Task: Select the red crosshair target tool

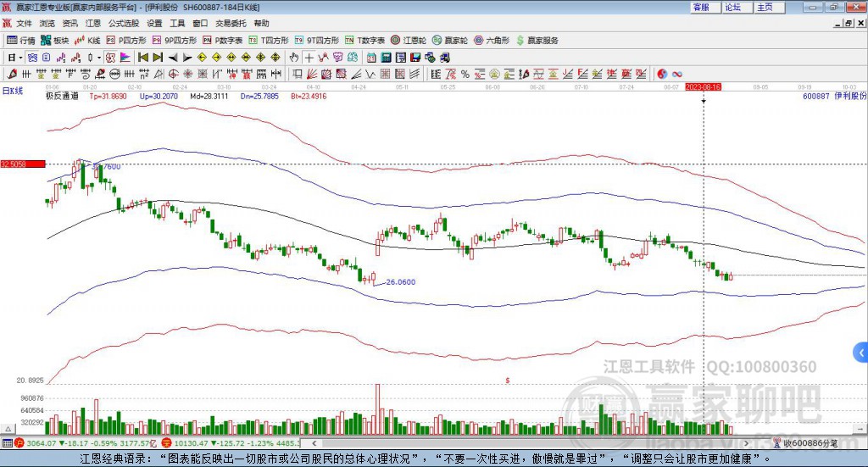Action: [x=173, y=74]
